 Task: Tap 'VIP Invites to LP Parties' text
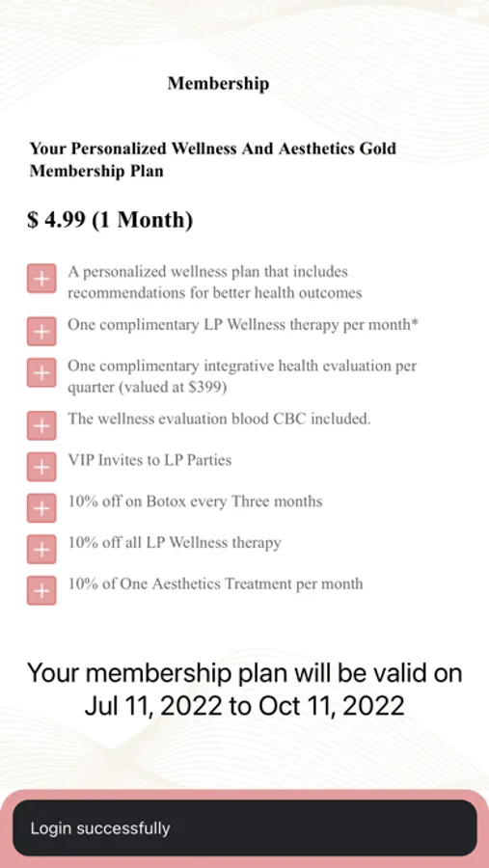click(x=149, y=460)
